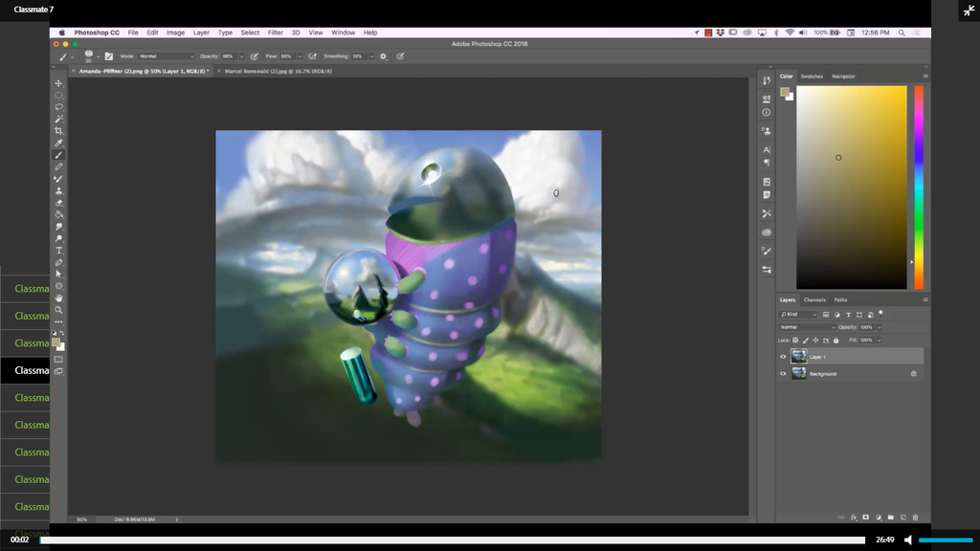The width and height of the screenshot is (980, 551).
Task: Open the Smoothing slider dropdown
Action: [x=371, y=56]
